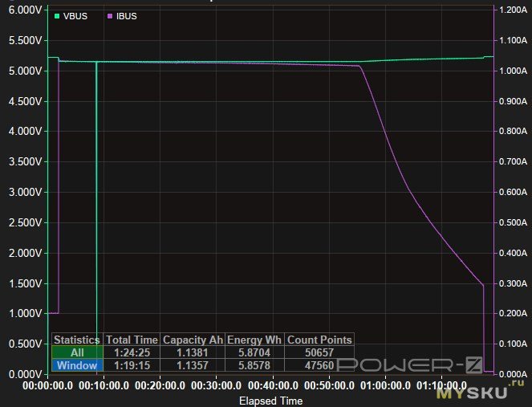Click count points value 50657

[x=319, y=352]
